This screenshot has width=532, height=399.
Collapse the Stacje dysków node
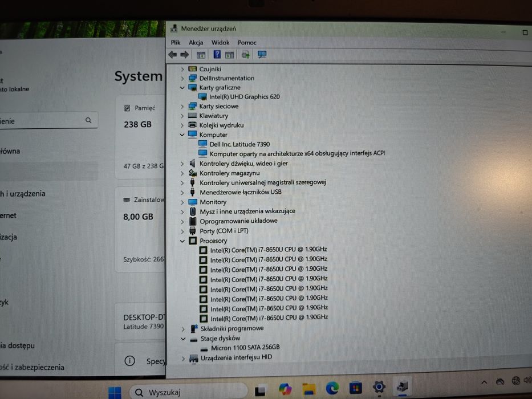pos(183,339)
